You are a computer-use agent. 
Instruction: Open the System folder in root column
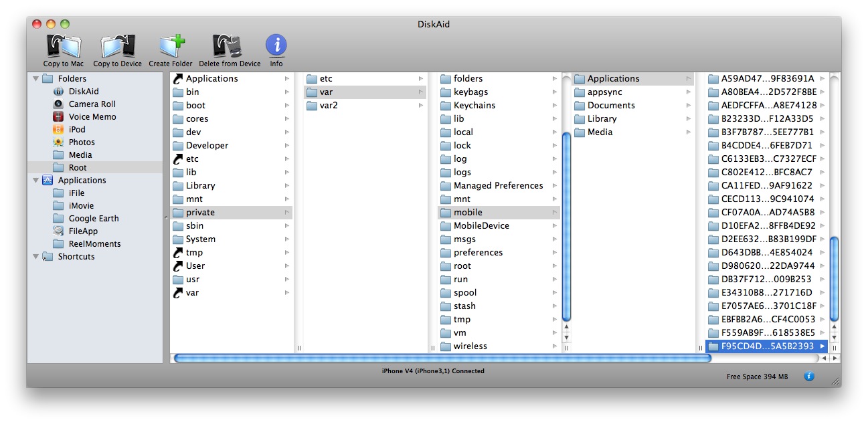click(x=200, y=239)
